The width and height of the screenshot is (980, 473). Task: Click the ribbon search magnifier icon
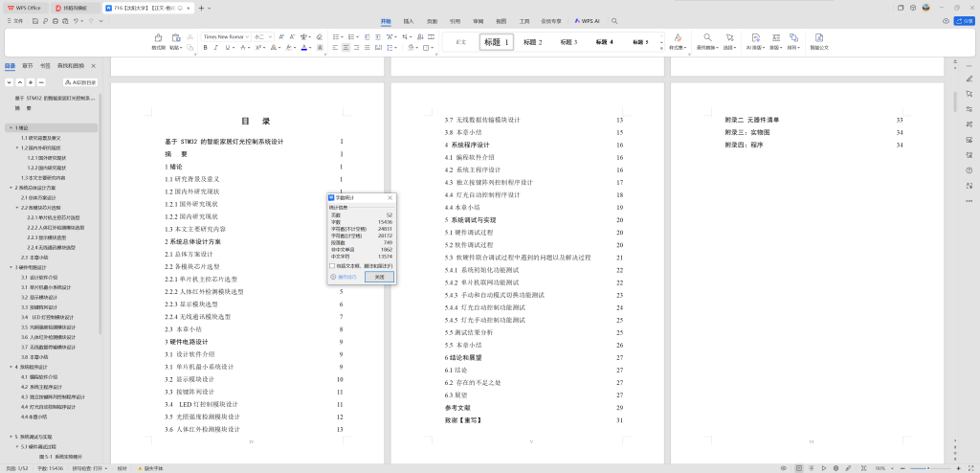click(x=614, y=21)
